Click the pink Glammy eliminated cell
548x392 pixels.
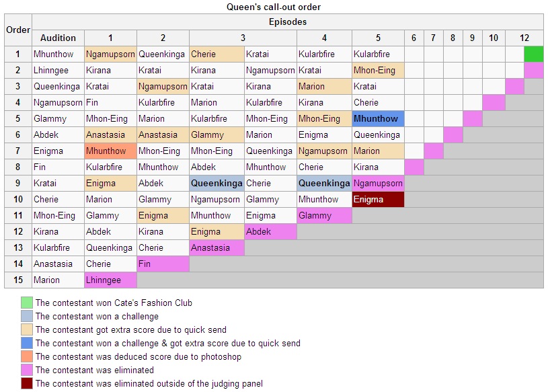coord(324,215)
